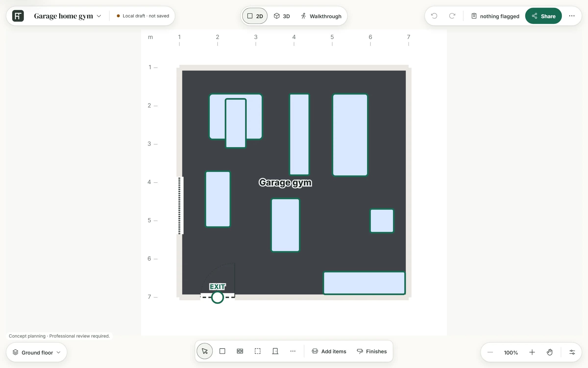The height and width of the screenshot is (368, 588).
Task: Select the door tool in bottom toolbar
Action: click(x=275, y=351)
